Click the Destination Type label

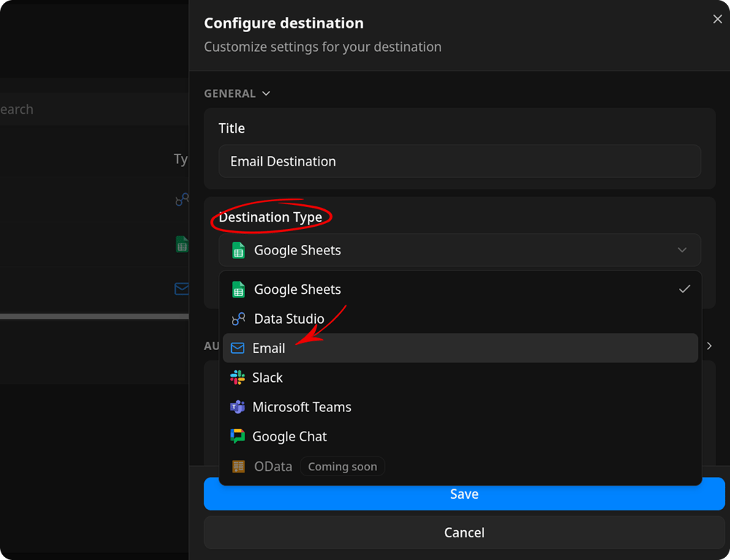pyautogui.click(x=271, y=217)
